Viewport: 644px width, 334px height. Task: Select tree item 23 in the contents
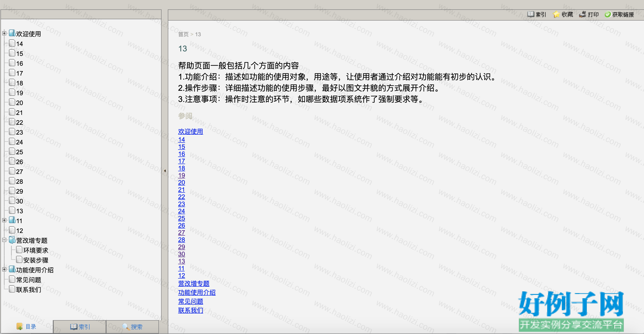pos(19,132)
